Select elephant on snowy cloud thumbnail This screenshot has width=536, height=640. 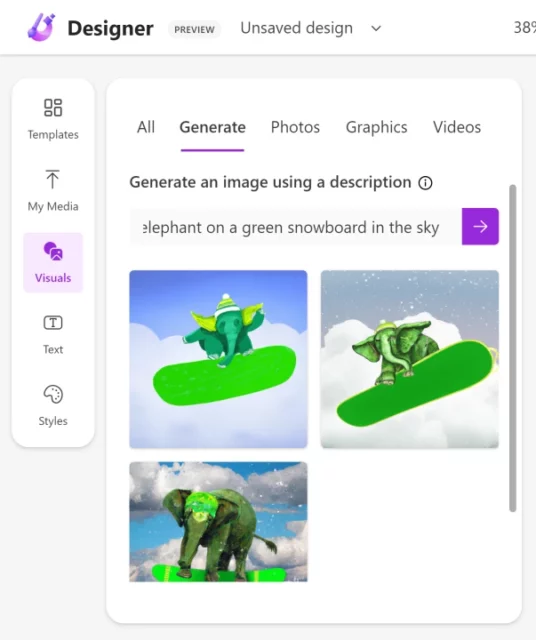pos(409,359)
